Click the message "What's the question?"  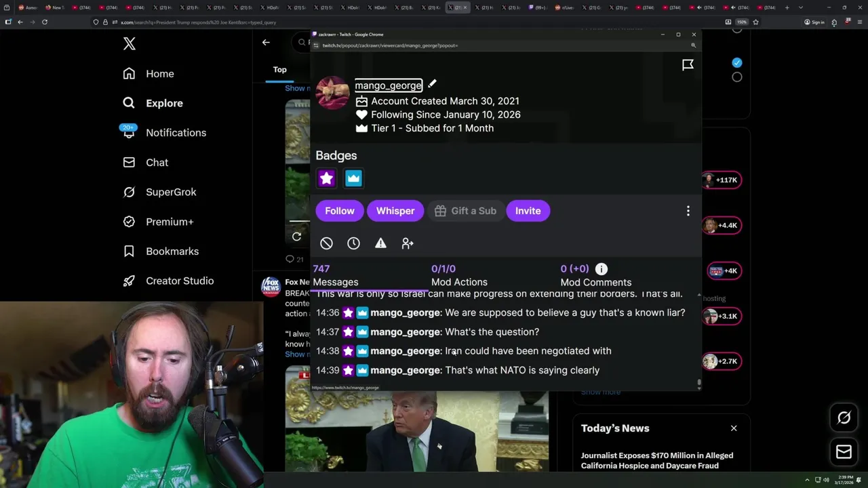492,332
